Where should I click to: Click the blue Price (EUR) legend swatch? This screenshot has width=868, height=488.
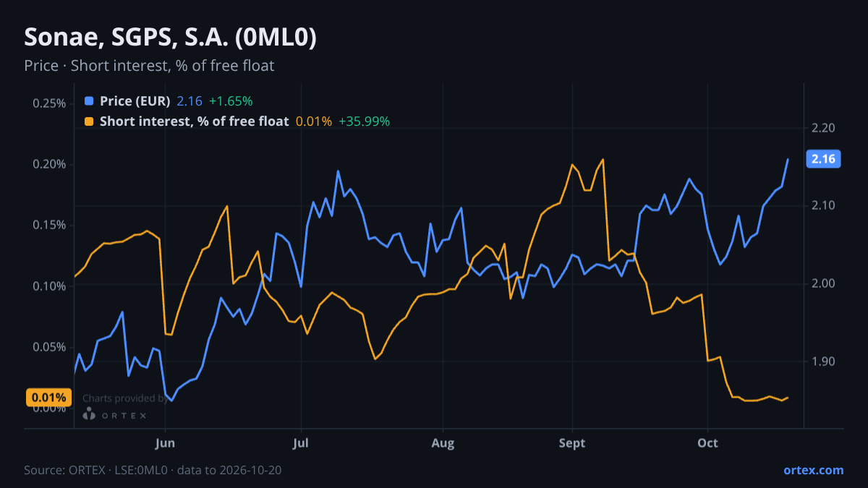pyautogui.click(x=89, y=101)
